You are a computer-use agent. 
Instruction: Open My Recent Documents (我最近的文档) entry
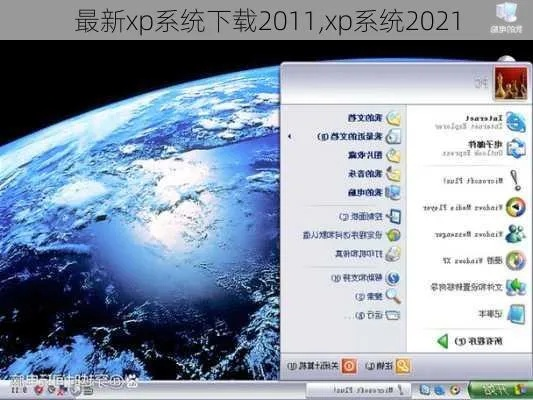pos(359,137)
